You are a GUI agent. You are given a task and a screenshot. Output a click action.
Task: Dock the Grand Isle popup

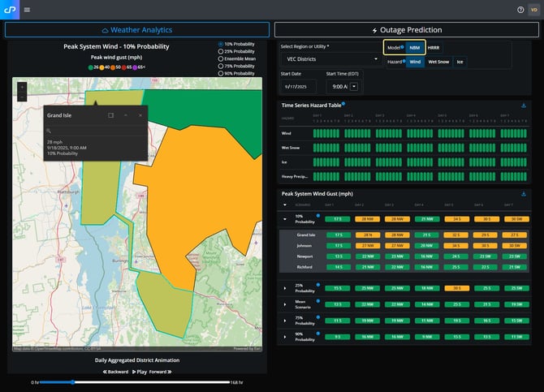(x=110, y=115)
